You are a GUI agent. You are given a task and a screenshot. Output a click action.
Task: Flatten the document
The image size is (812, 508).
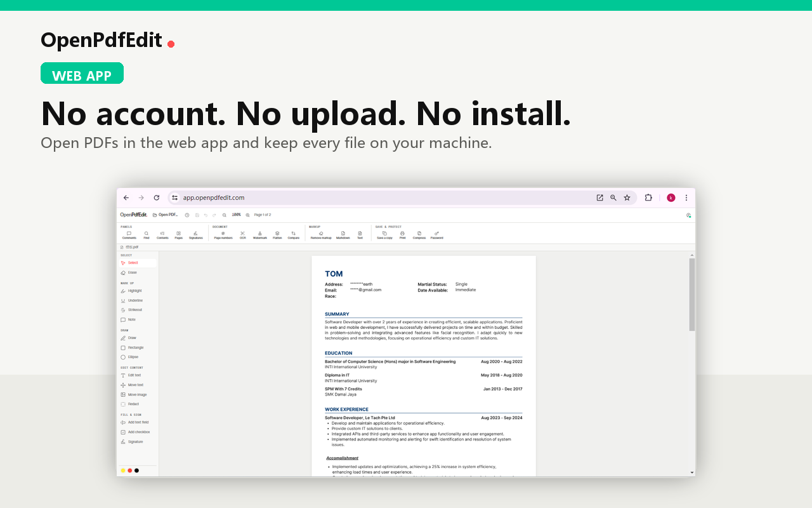click(277, 235)
